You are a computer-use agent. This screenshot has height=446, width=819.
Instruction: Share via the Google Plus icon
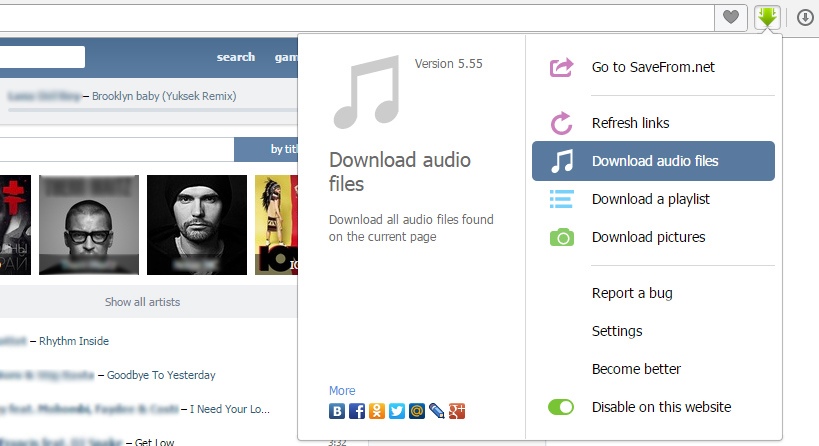457,411
